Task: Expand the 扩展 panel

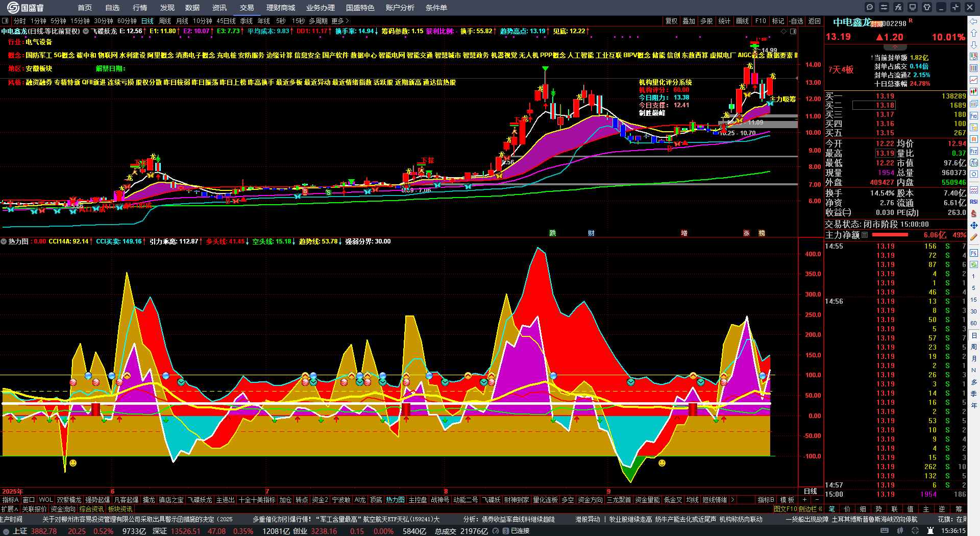Action: (10, 509)
